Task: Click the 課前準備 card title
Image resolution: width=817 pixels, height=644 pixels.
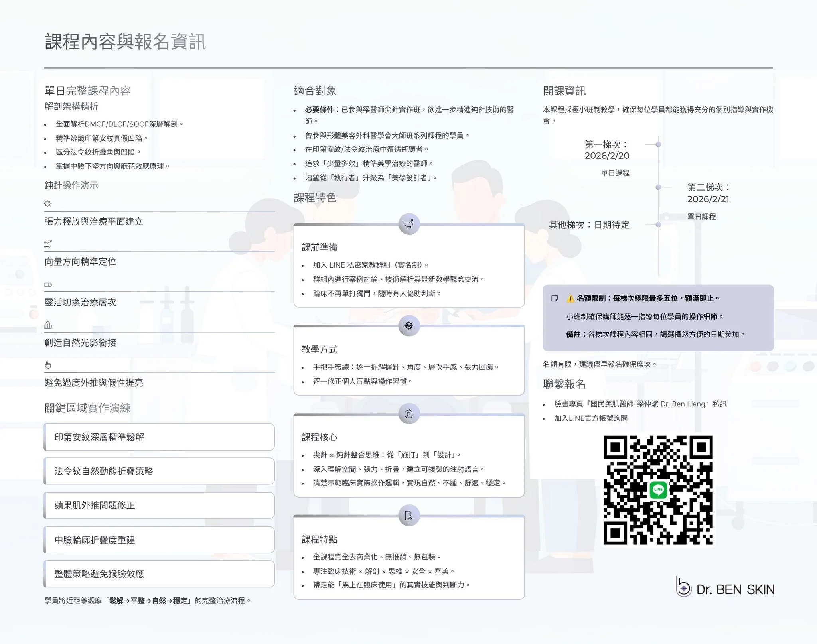Action: click(320, 247)
